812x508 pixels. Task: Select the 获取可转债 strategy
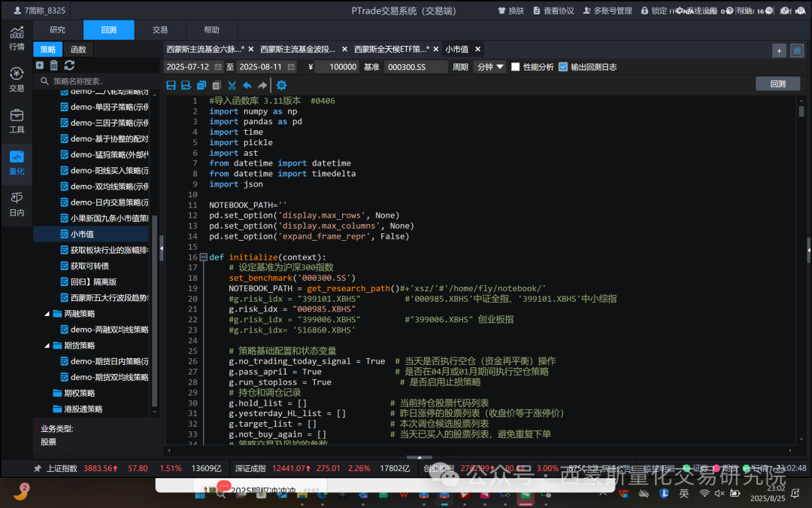(x=91, y=266)
